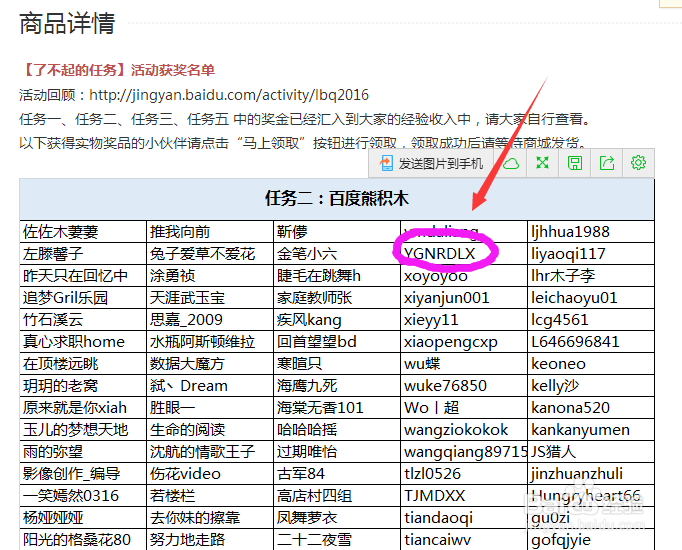The width and height of the screenshot is (682, 550).
Task: Select cell tlzl0526
Action: click(464, 474)
